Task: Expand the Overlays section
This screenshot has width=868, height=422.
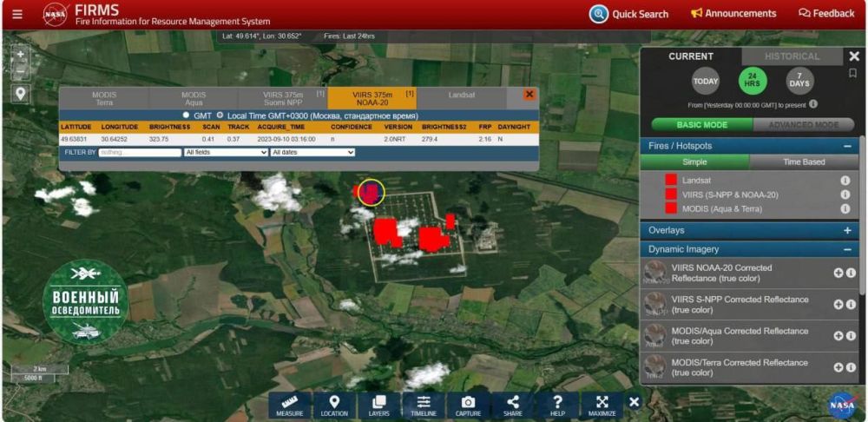Action: [847, 230]
